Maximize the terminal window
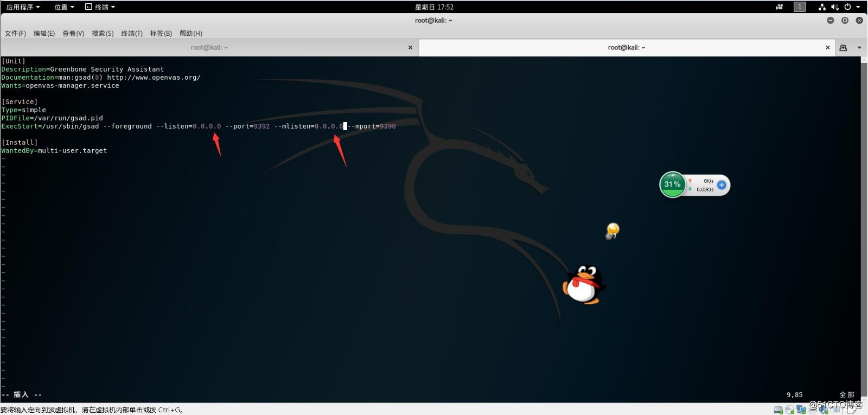The height and width of the screenshot is (415, 868). (x=845, y=21)
